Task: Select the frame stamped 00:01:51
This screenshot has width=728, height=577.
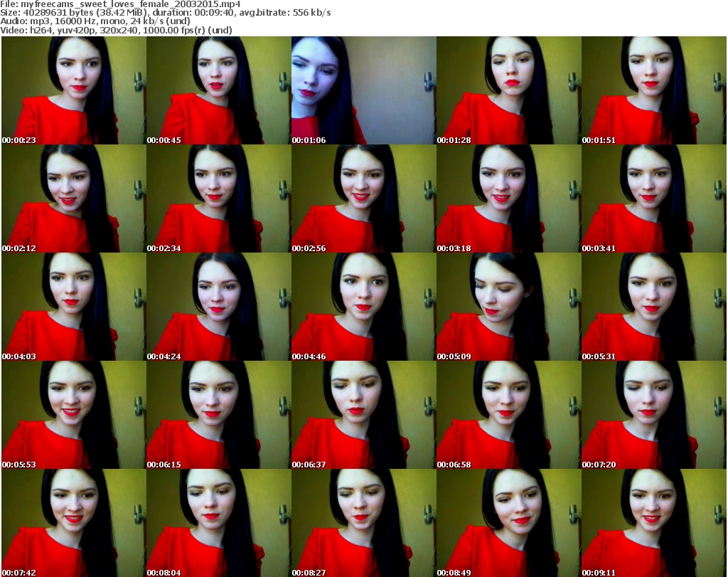Action: [x=654, y=90]
